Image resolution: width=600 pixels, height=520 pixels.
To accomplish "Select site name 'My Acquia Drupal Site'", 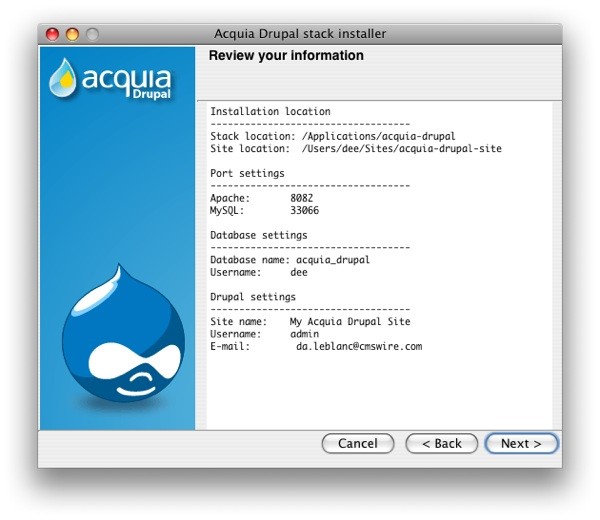I will (x=350, y=321).
